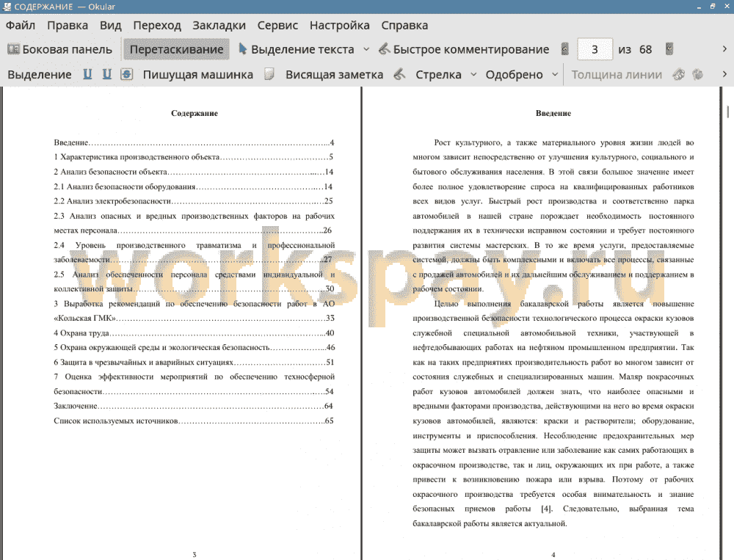Screen dimensions: 734x560
Task: Select the Стрелка arrow annotation tool
Action: [x=438, y=74]
